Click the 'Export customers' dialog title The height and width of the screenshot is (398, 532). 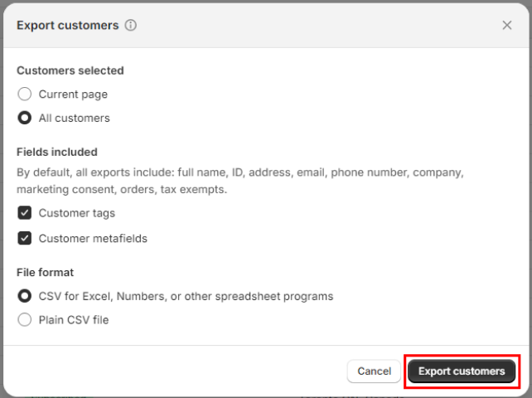[68, 25]
